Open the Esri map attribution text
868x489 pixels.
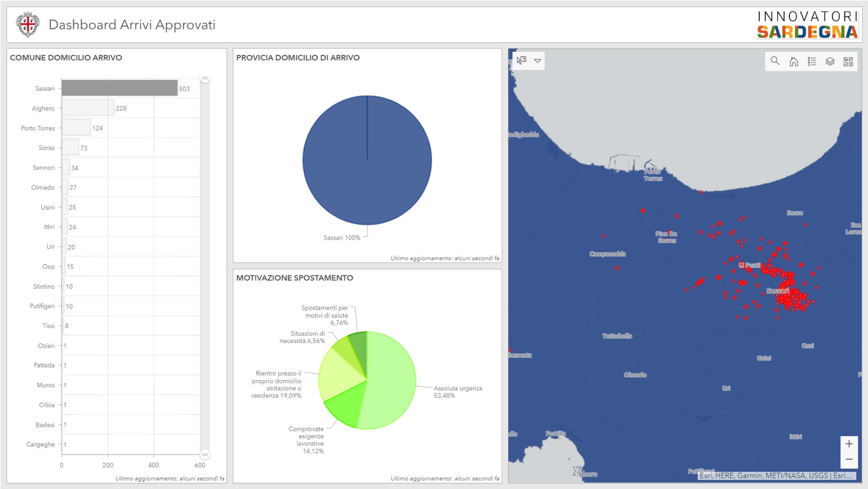(777, 475)
